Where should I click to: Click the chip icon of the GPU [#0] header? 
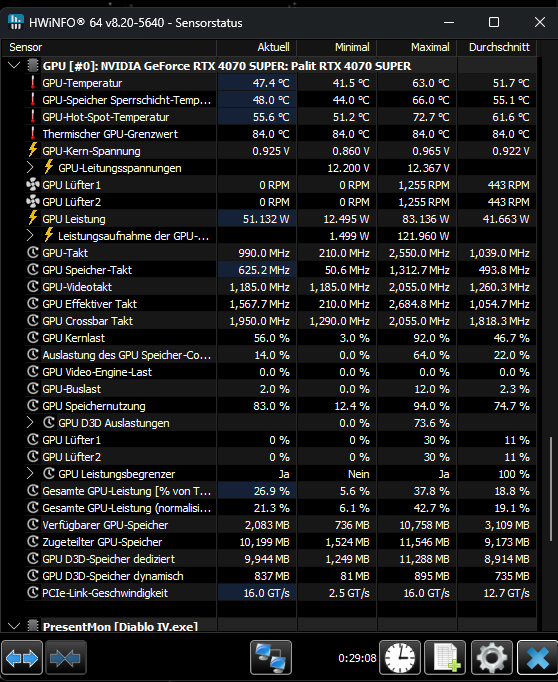click(x=33, y=66)
